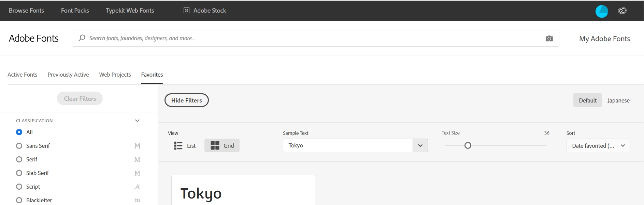644x205 pixels.
Task: Go to Browse Fonts menu
Action: click(x=26, y=11)
